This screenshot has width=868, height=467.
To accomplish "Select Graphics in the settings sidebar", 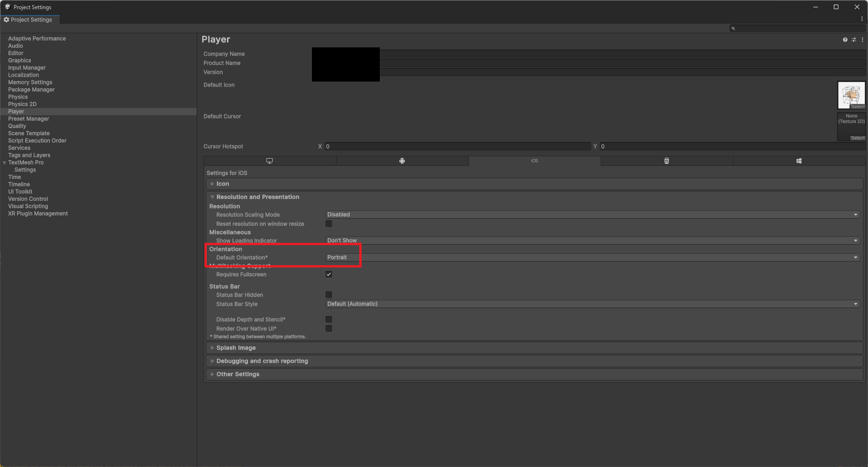I will (20, 60).
